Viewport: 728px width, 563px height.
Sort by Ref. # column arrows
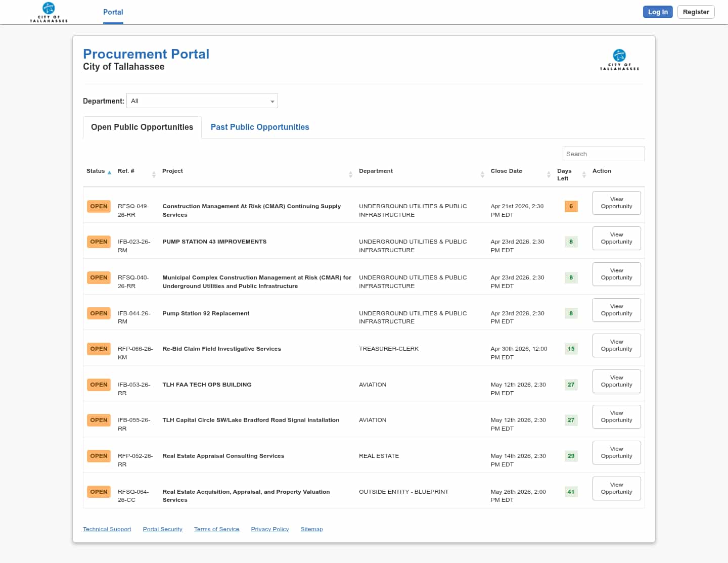(154, 174)
